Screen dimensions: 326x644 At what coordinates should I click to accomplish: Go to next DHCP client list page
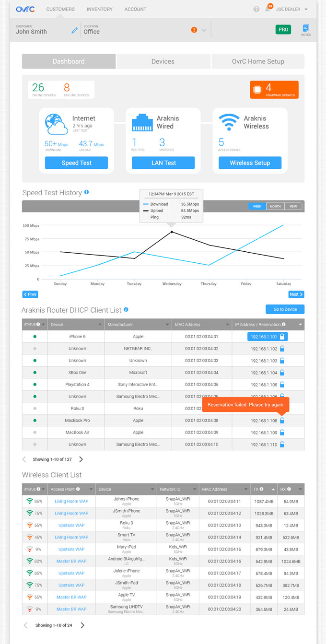[x=81, y=459]
